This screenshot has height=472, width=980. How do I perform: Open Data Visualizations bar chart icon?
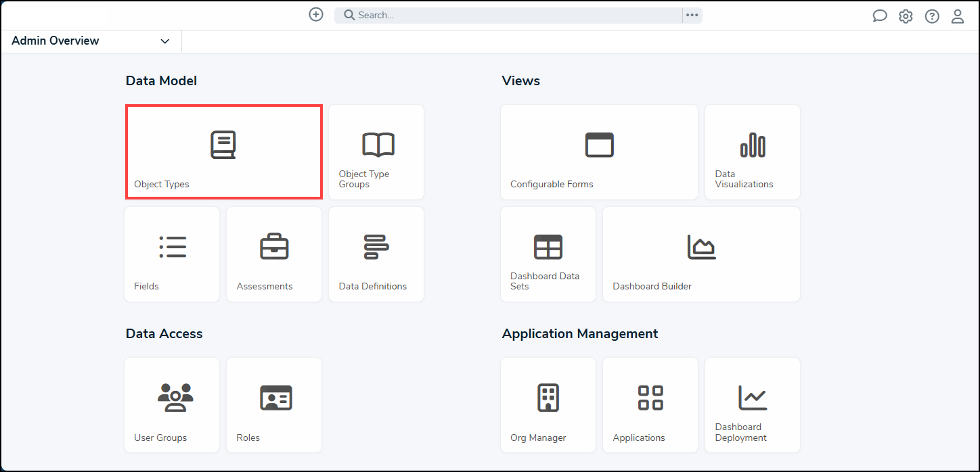[x=753, y=145]
